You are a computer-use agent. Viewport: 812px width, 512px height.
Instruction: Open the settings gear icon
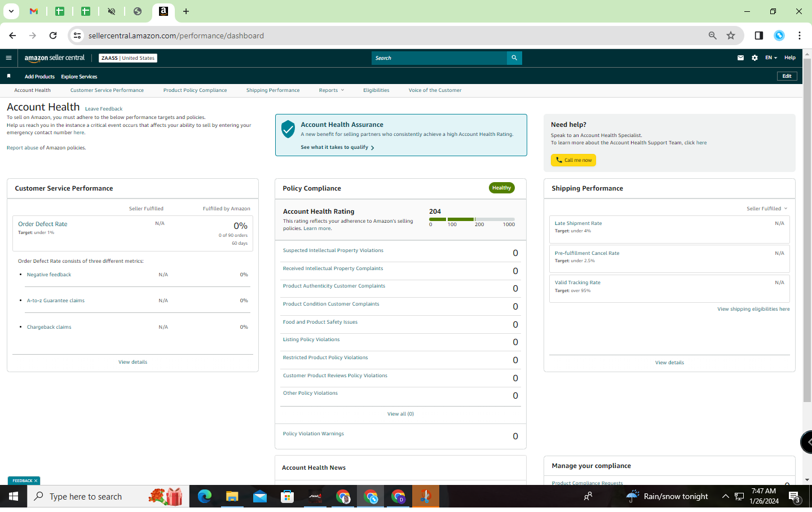click(754, 58)
